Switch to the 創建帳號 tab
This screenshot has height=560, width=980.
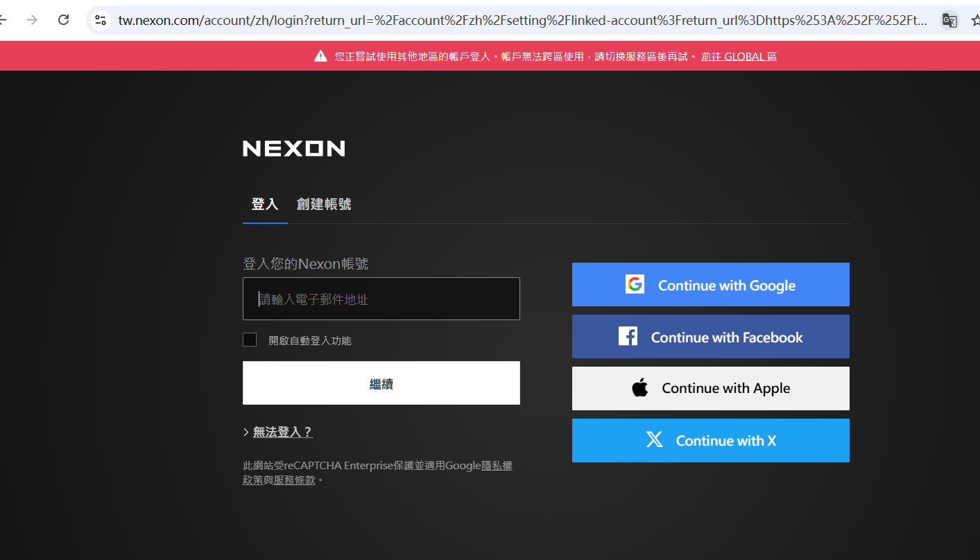pos(324,204)
